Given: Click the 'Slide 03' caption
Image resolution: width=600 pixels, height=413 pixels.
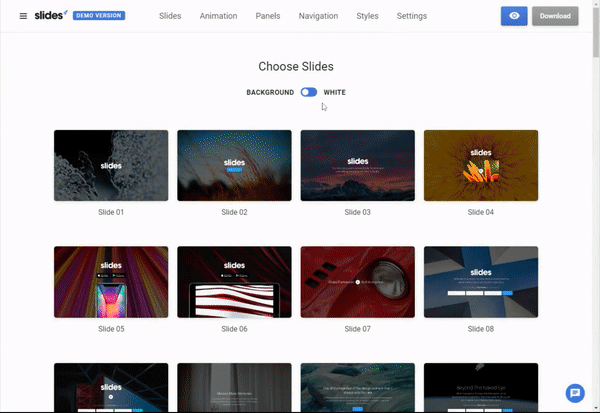Looking at the screenshot, I should [357, 212].
